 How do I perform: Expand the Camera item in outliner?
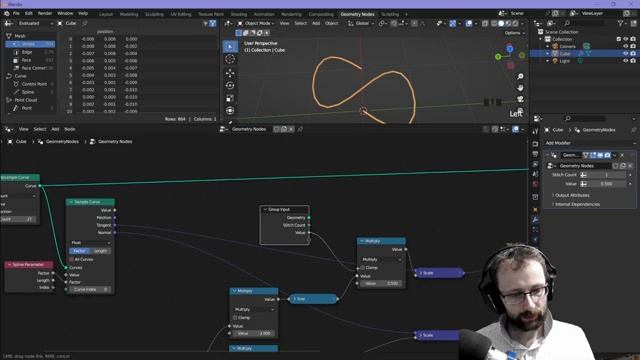547,47
